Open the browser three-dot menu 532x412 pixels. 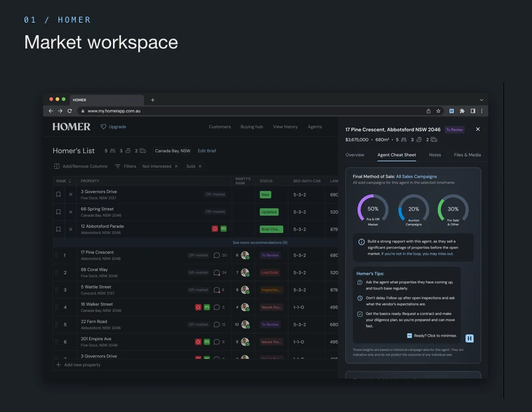(481, 111)
